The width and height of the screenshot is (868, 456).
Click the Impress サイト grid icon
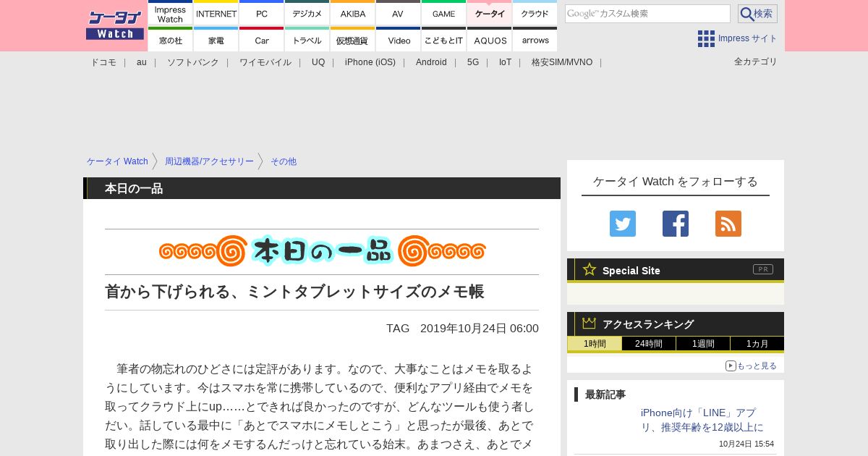(706, 39)
